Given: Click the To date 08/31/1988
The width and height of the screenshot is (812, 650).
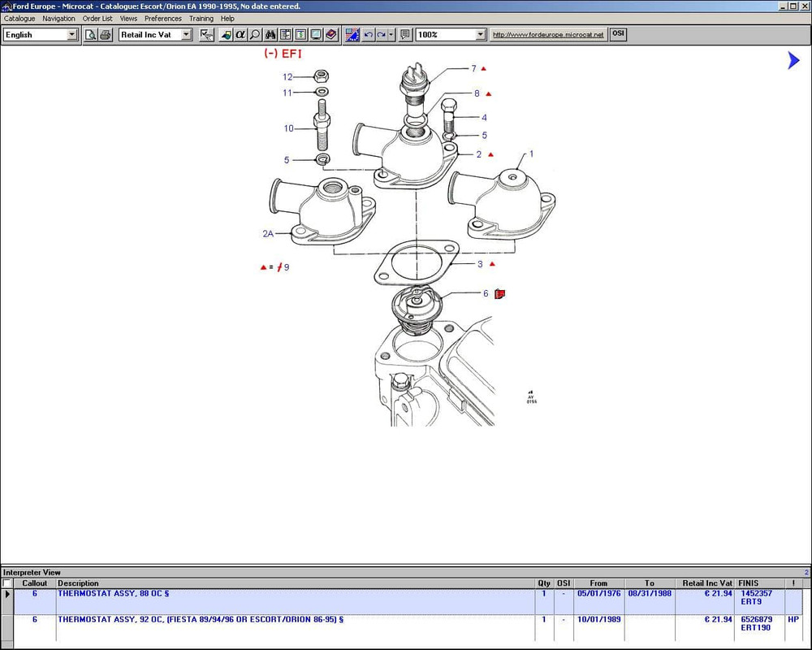Looking at the screenshot, I should 650,593.
